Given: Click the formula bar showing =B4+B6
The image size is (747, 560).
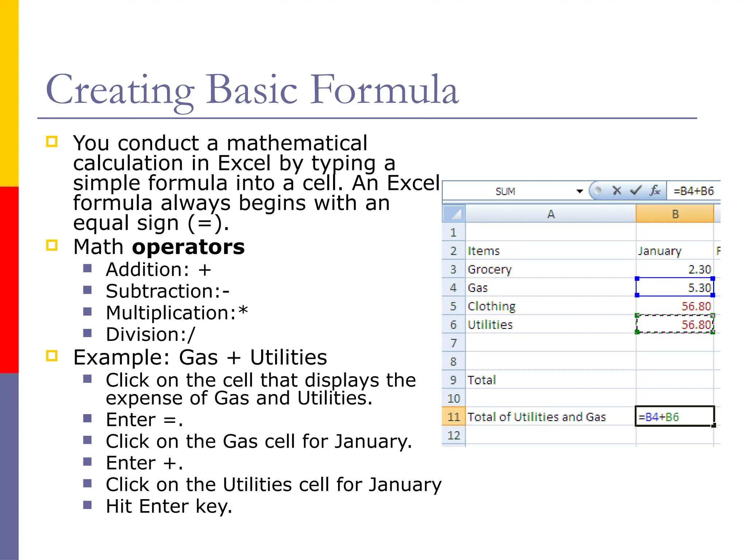Looking at the screenshot, I should [x=693, y=191].
